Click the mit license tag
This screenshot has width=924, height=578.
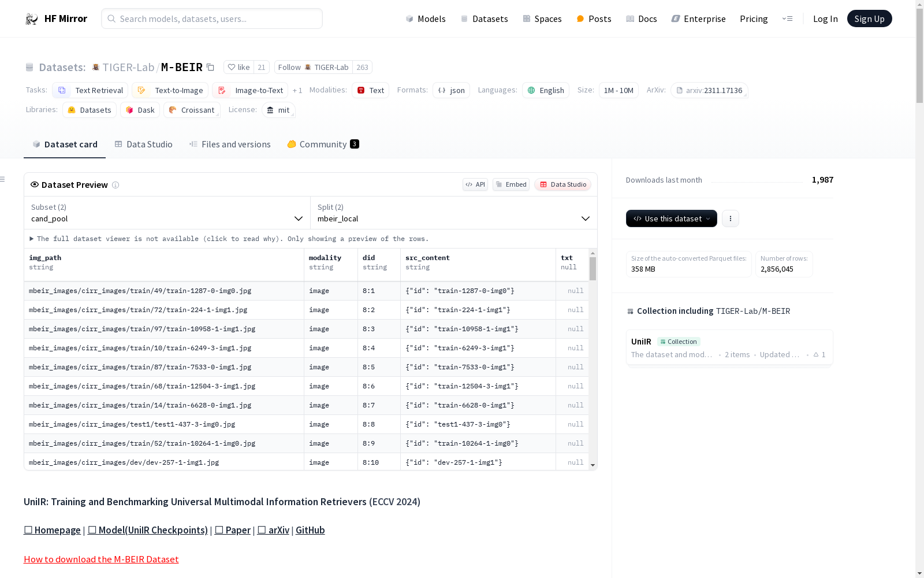pyautogui.click(x=278, y=110)
